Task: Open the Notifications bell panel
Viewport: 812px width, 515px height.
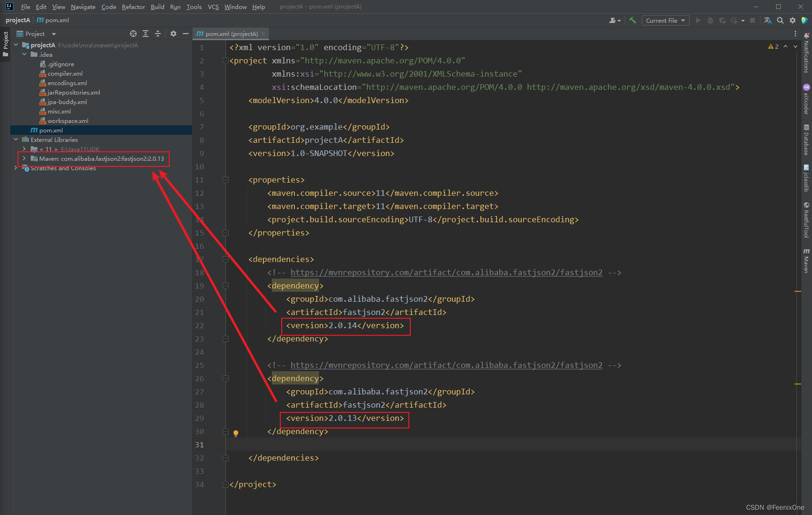Action: click(x=806, y=52)
